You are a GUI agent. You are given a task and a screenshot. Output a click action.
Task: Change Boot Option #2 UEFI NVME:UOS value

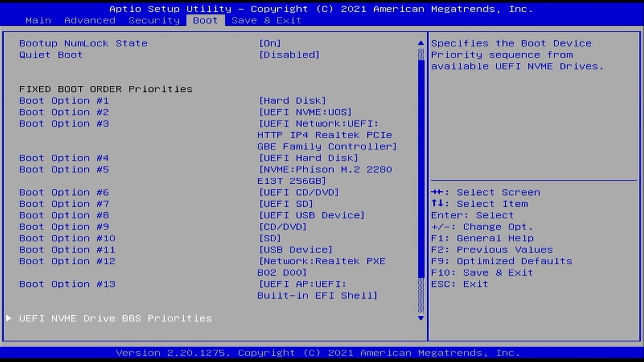305,112
